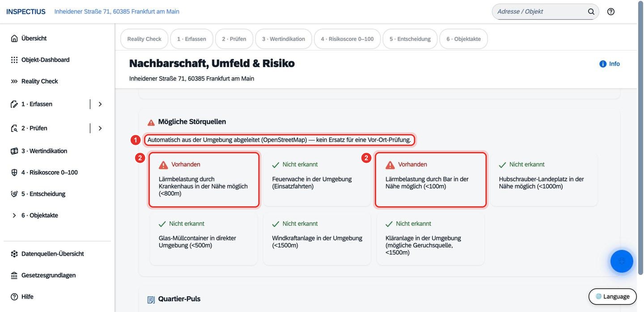Click the INSPECTIUS logo link
This screenshot has width=644, height=312.
pyautogui.click(x=26, y=12)
